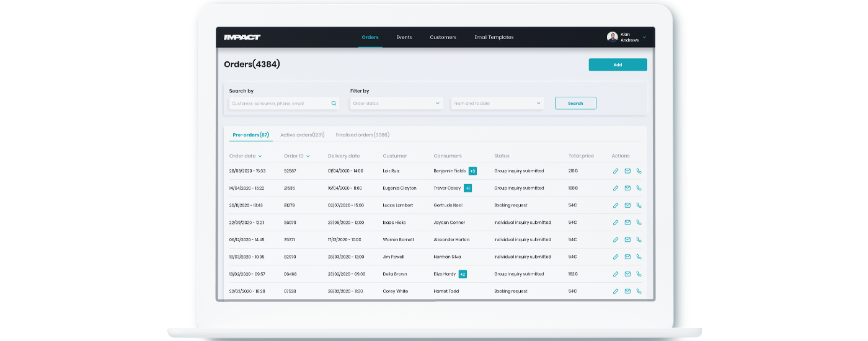Image resolution: width=868 pixels, height=341 pixels.
Task: Open the Order status dropdown
Action: point(396,104)
